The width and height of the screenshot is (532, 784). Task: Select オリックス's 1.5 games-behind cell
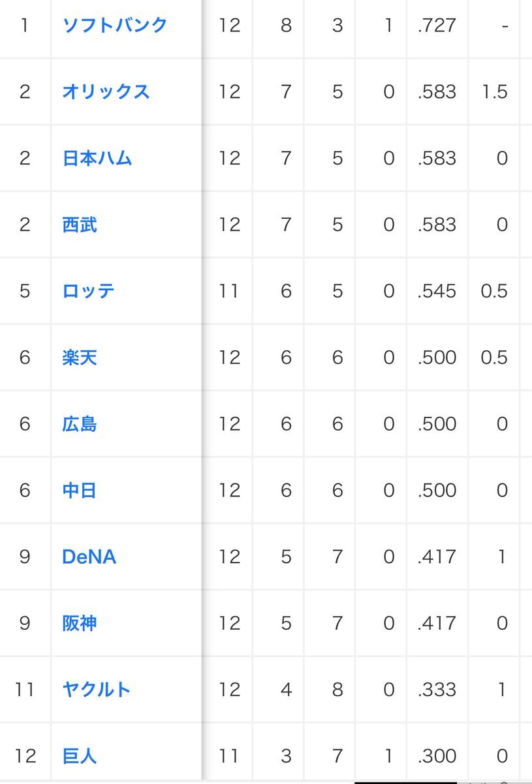(x=493, y=91)
